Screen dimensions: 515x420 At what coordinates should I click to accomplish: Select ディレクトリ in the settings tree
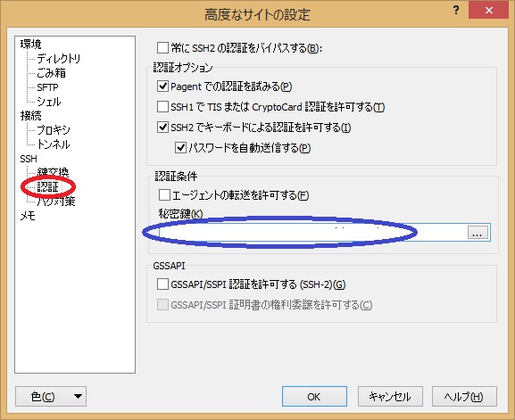[59, 58]
